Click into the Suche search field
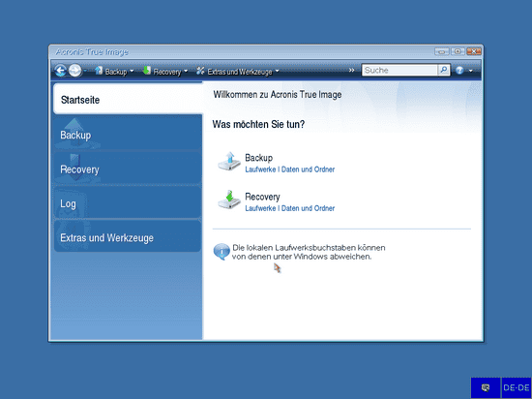The image size is (532, 399). [x=400, y=71]
